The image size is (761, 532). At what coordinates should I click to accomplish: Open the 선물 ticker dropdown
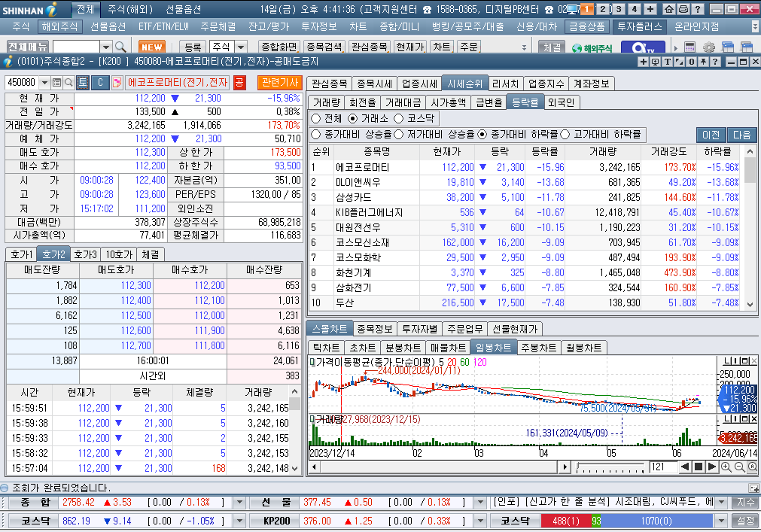pyautogui.click(x=480, y=503)
